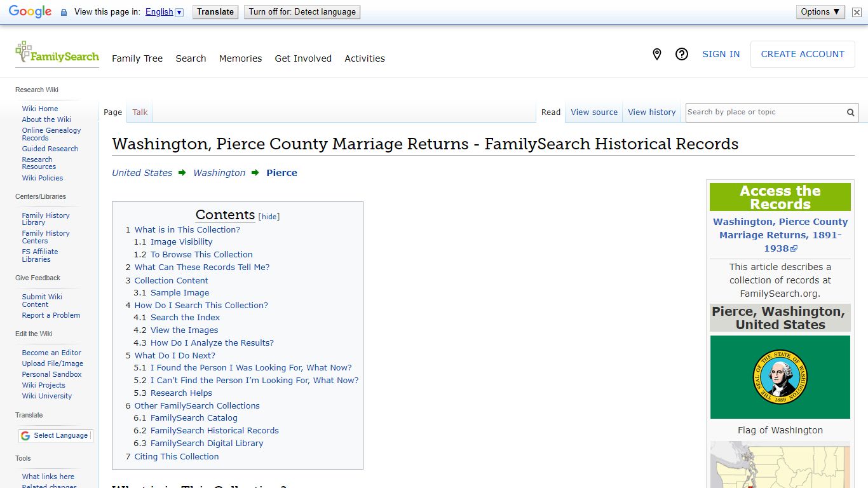Open Wiki Projects link
Viewport: 868px width, 488px height.
[x=44, y=385]
